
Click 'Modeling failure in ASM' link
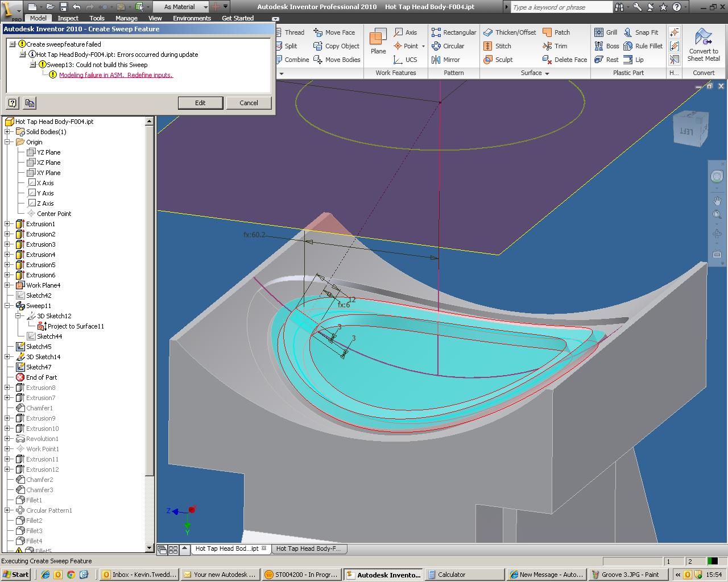point(116,75)
